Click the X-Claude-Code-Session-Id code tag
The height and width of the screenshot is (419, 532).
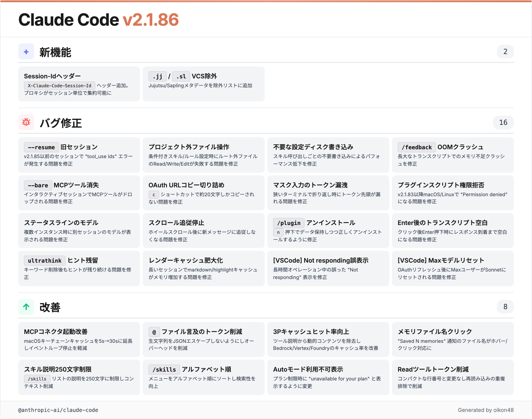(x=59, y=86)
